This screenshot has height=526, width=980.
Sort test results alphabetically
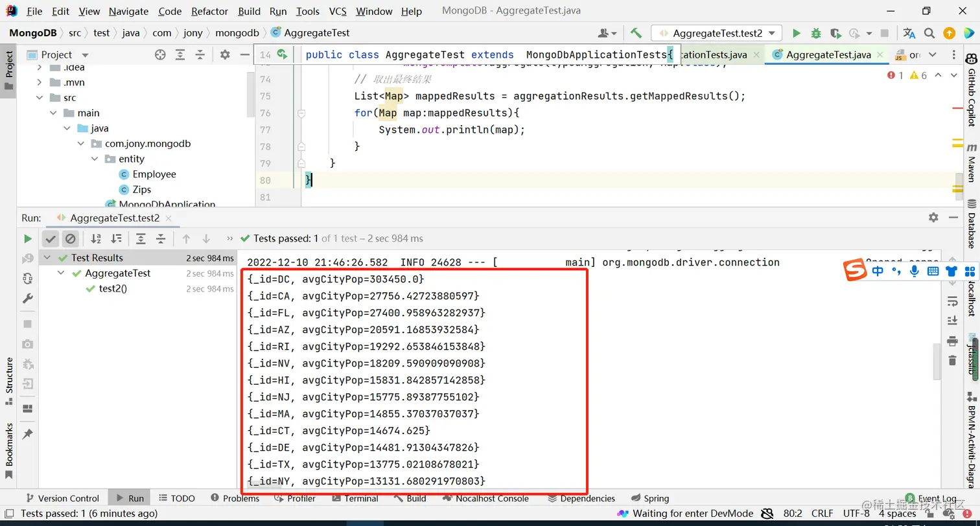(96, 239)
